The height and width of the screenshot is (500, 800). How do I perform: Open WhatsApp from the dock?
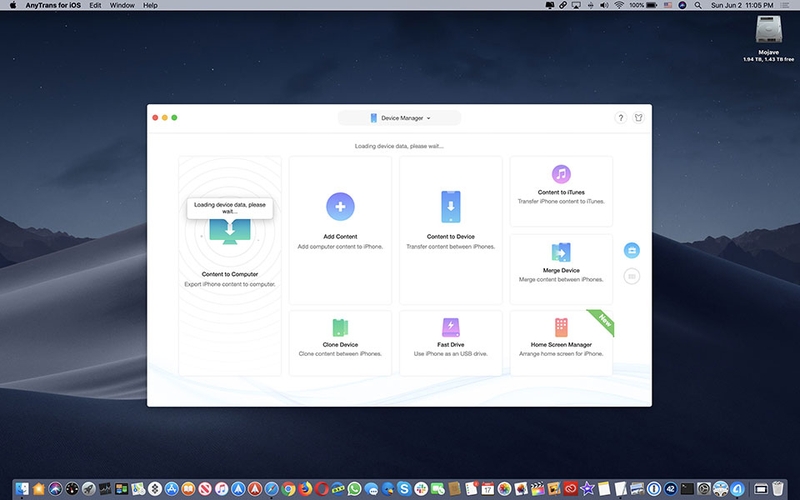[x=355, y=489]
